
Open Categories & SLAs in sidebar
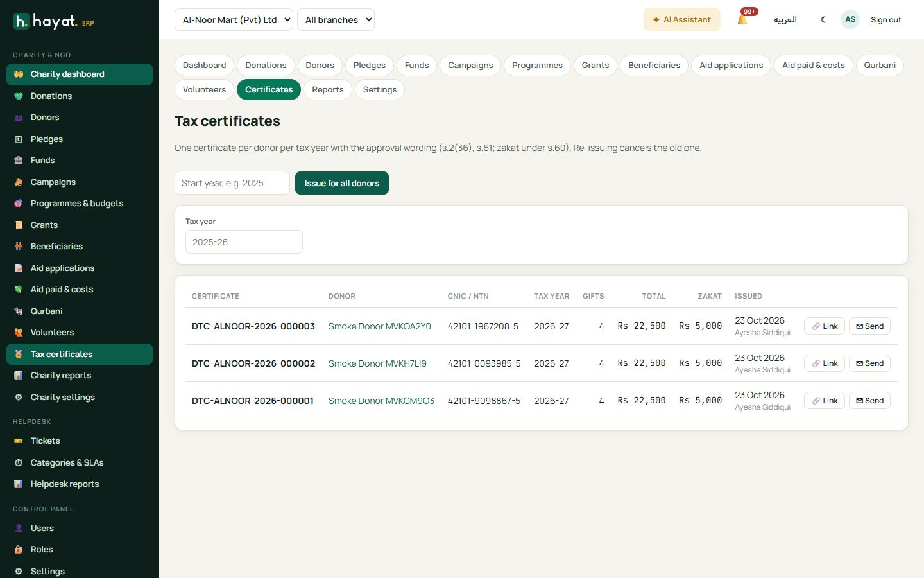pyautogui.click(x=80, y=463)
